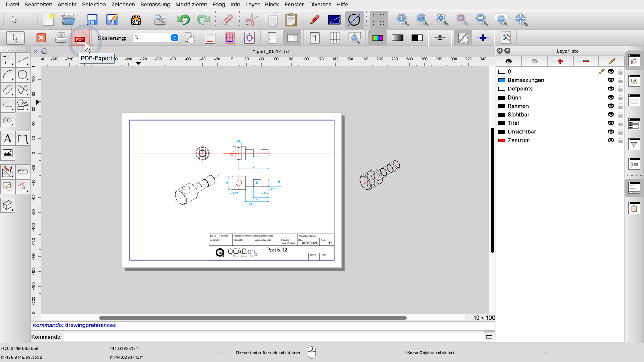Click the Kommando input field
The height and width of the screenshot is (362, 644).
point(273,337)
